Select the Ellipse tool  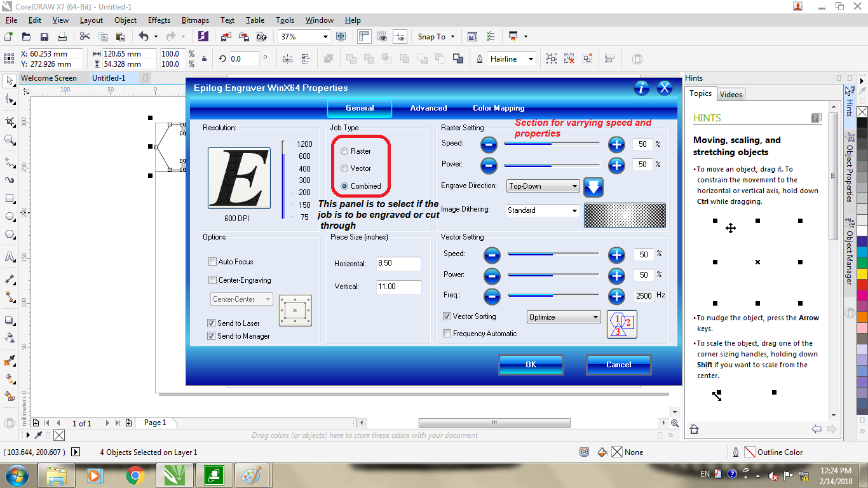(x=10, y=217)
